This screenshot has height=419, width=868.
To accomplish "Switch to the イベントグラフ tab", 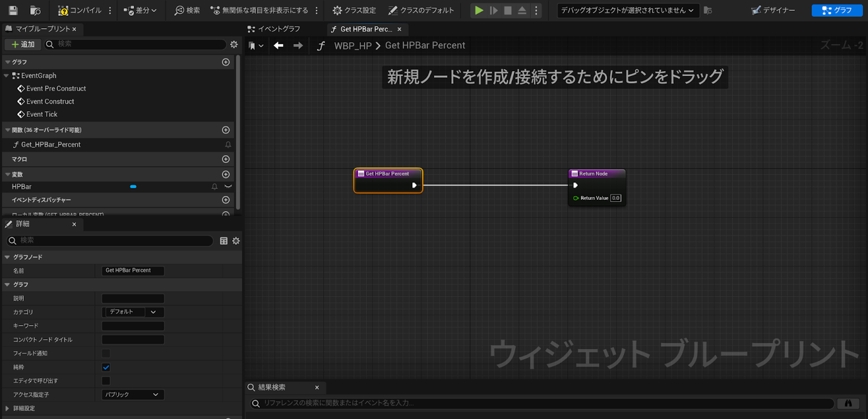I will 279,29.
